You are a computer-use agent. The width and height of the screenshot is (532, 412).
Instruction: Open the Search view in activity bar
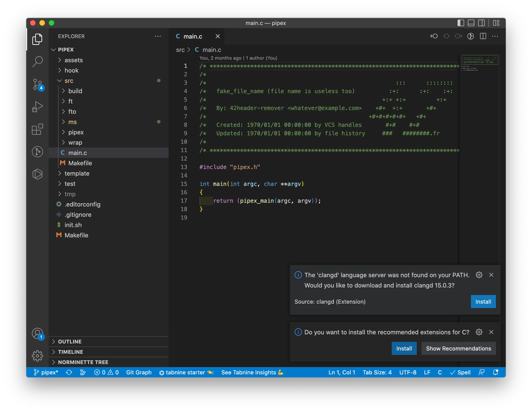[x=37, y=62]
